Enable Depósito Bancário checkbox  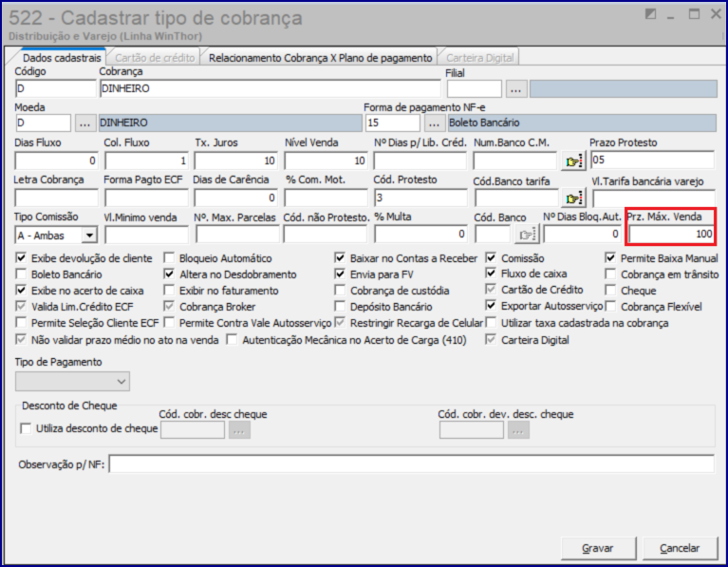click(341, 306)
